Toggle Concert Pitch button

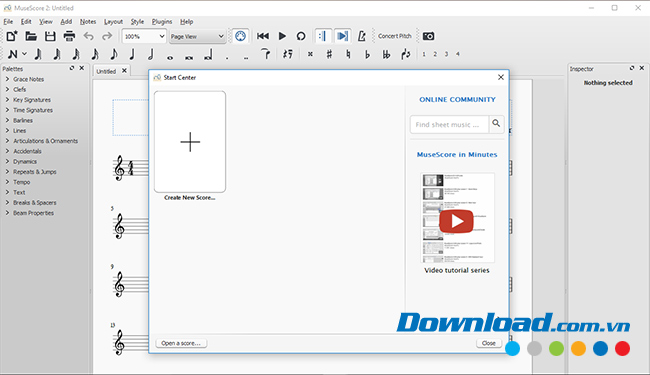[x=395, y=36]
